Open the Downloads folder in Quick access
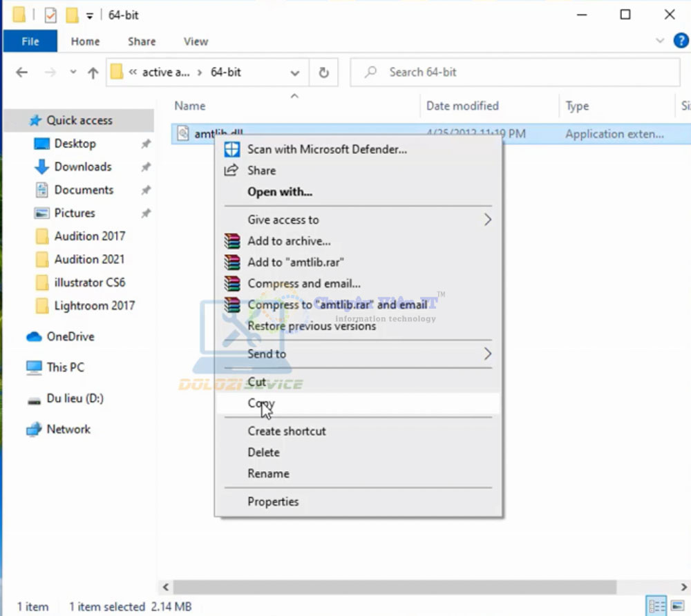Image resolution: width=691 pixels, height=616 pixels. [82, 166]
